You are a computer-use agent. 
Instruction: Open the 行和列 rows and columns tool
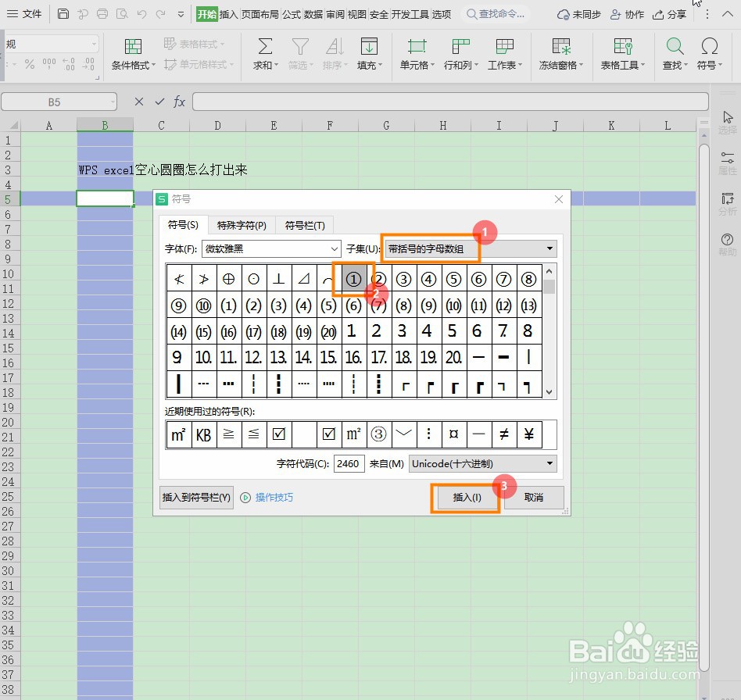(460, 54)
